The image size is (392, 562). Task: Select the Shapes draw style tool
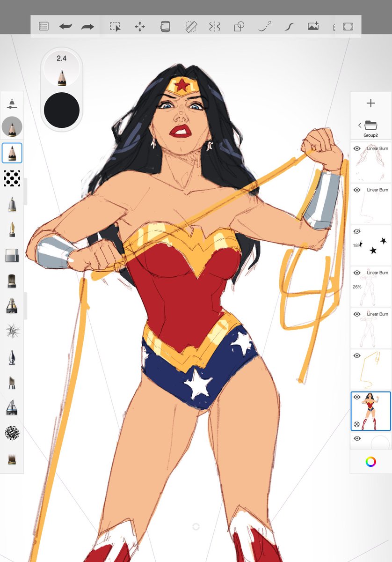click(239, 26)
